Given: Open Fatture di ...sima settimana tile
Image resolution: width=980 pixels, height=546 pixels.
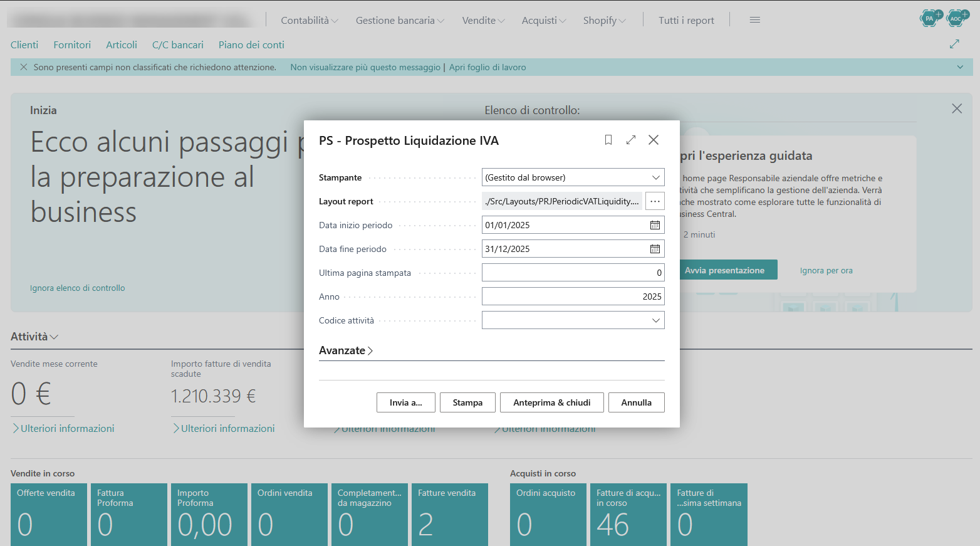Looking at the screenshot, I should point(709,515).
